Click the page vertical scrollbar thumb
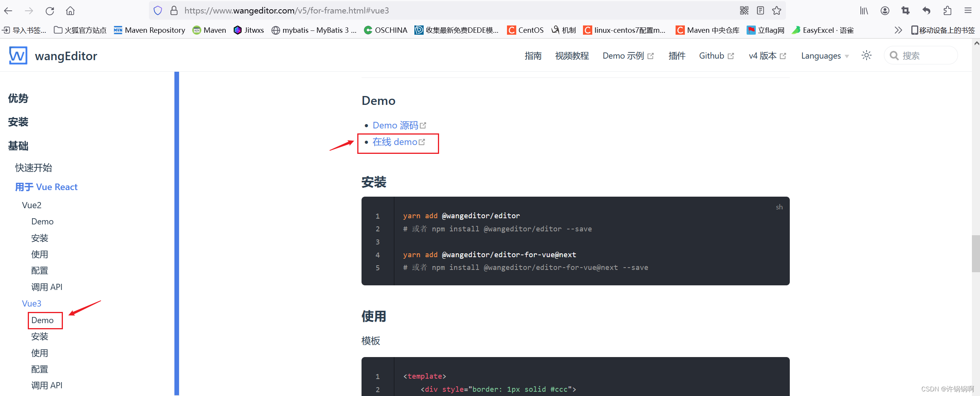Viewport: 980px width, 396px height. click(x=976, y=254)
